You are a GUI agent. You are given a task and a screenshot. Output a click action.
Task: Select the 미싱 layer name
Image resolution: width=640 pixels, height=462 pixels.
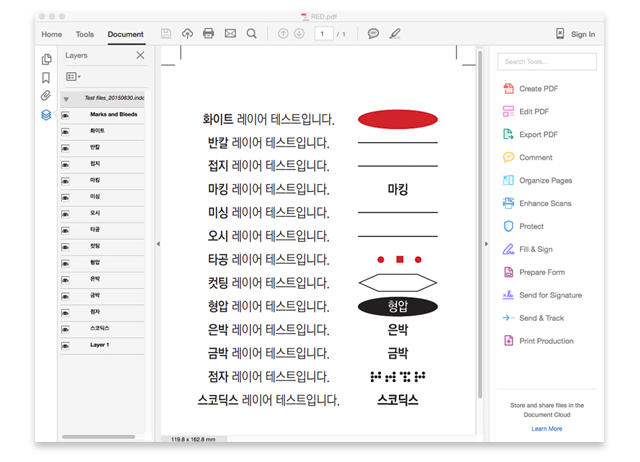95,196
